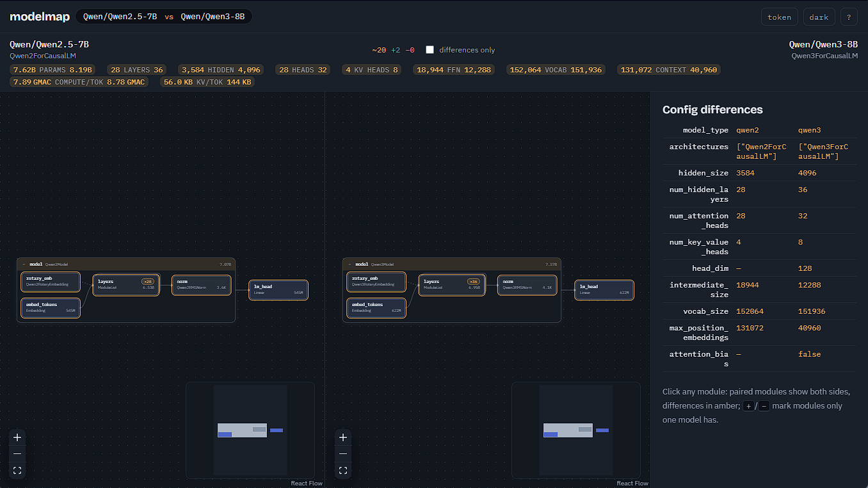Viewport: 868px width, 488px height.
Task: Toggle the differences only checkbox
Action: coord(430,50)
